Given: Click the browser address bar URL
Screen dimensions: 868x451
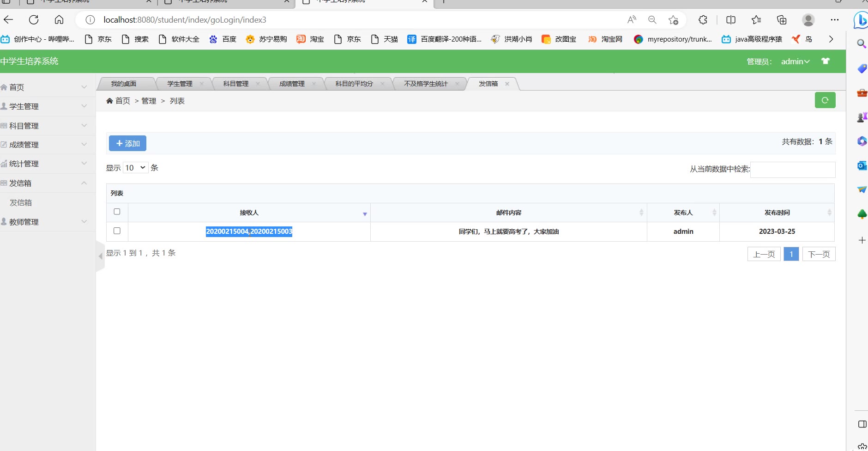Looking at the screenshot, I should pos(185,20).
